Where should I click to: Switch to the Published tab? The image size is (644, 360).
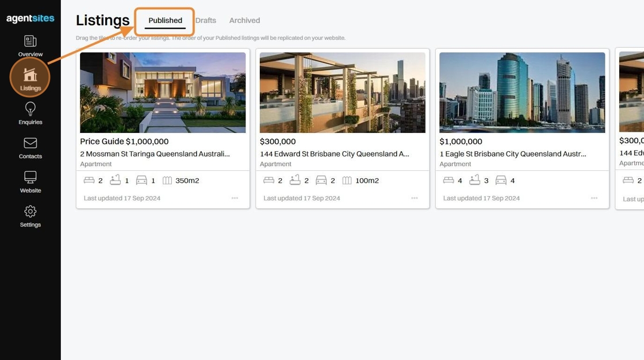pos(165,21)
